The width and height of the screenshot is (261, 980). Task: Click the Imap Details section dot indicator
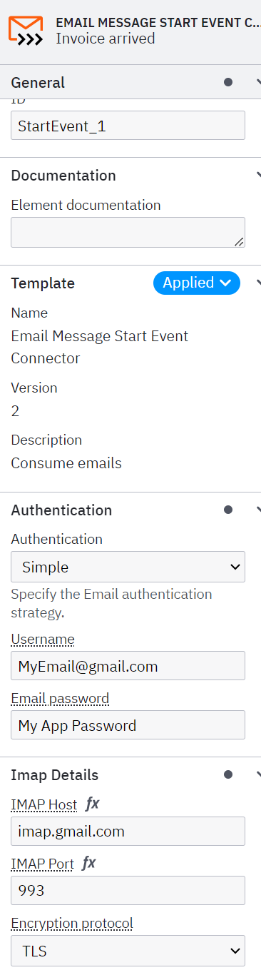(x=228, y=774)
